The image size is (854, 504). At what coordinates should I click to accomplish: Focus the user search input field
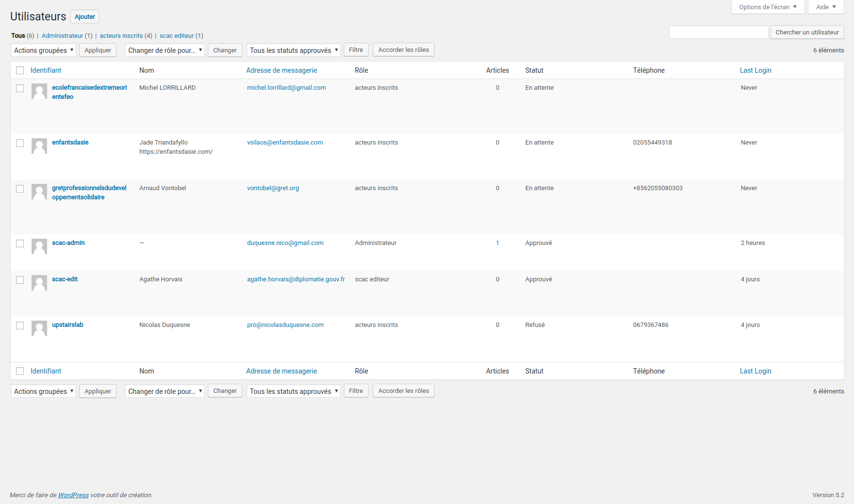(x=718, y=33)
